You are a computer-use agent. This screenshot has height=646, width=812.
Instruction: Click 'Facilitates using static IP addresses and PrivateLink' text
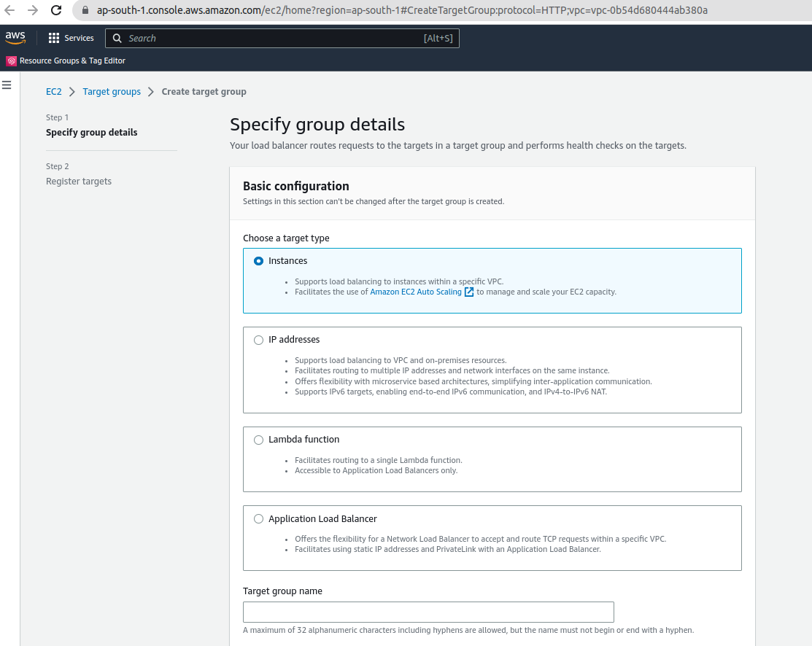pos(448,549)
